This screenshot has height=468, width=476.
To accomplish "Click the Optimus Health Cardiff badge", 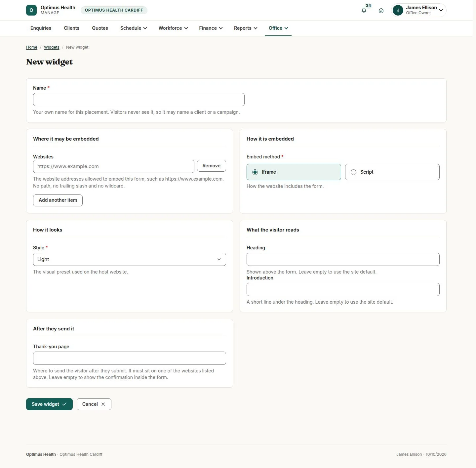I will (x=114, y=10).
